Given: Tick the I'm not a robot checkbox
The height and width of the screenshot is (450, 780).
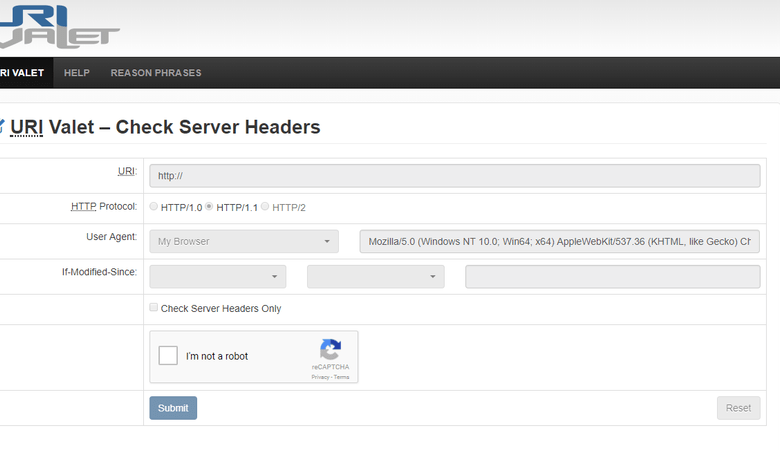Looking at the screenshot, I should (x=168, y=356).
